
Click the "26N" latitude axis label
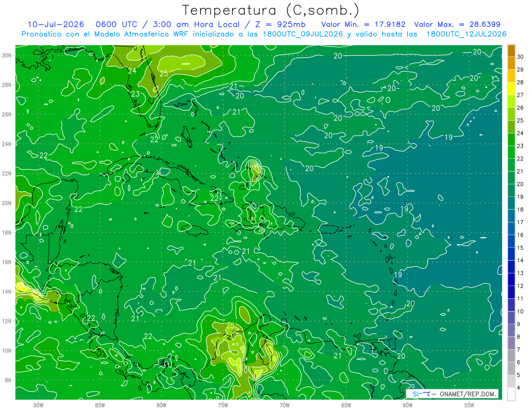[7, 114]
